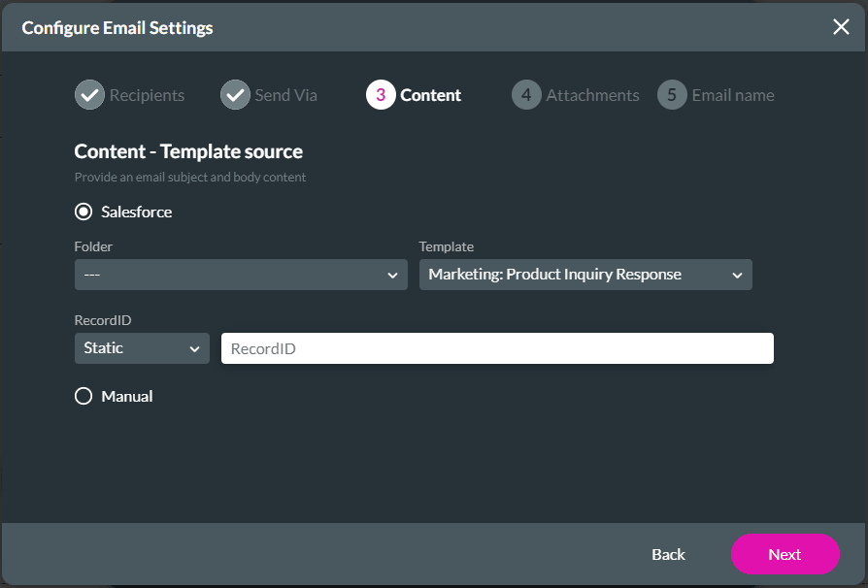868x588 pixels.
Task: Jump to the Email name step
Action: click(x=716, y=94)
